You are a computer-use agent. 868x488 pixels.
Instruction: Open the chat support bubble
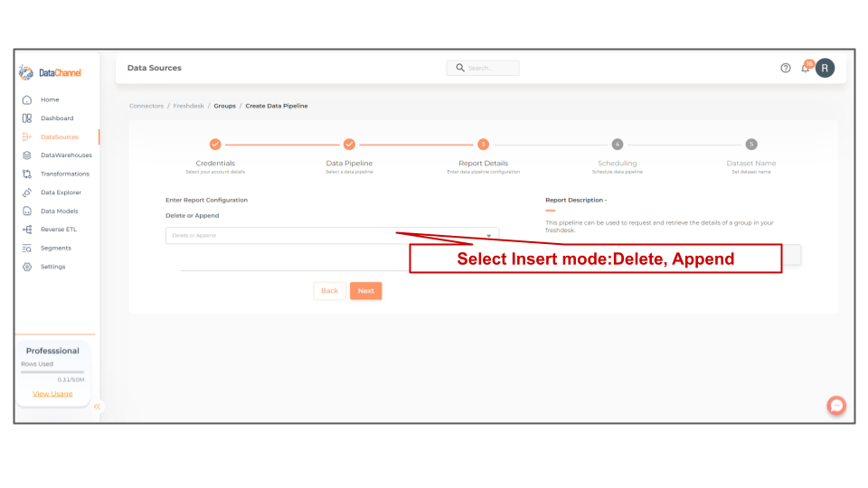coord(836,406)
